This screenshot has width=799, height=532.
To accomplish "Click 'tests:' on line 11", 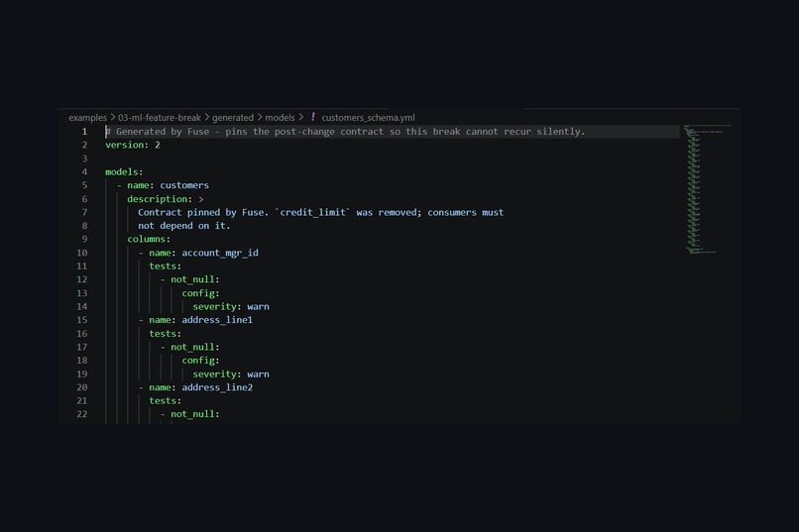I will coord(166,266).
